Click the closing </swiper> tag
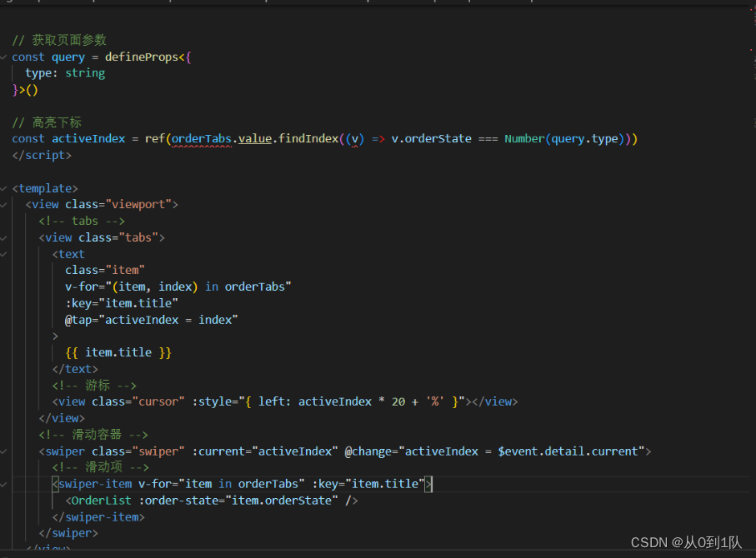This screenshot has height=558, width=756. (x=68, y=533)
